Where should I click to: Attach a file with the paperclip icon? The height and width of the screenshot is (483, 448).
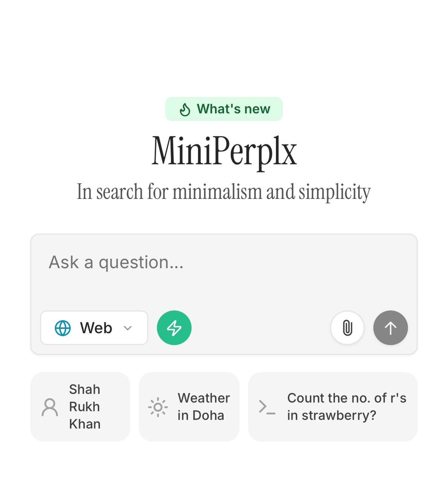click(x=347, y=328)
